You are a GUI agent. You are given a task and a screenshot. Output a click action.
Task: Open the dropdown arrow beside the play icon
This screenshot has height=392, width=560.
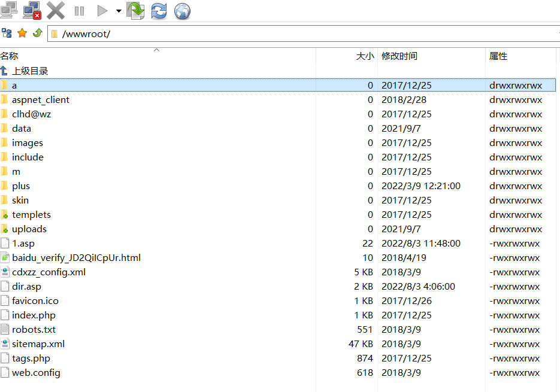click(119, 11)
